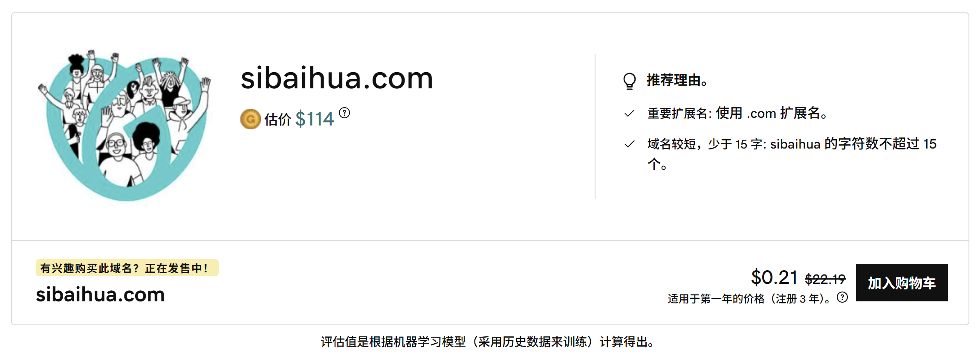This screenshot has height=356, width=980.
Task: Click the 重要扩展名 .com reason text
Action: click(x=737, y=114)
